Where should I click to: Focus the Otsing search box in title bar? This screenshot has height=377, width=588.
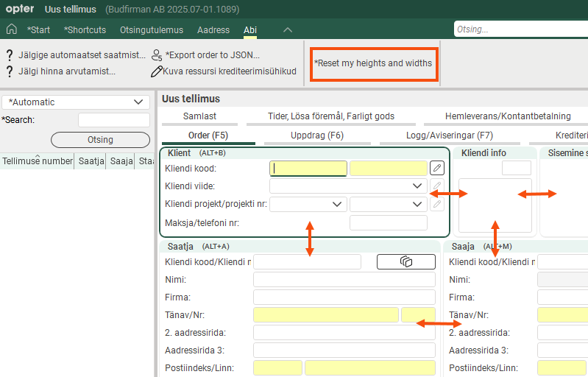(x=519, y=29)
